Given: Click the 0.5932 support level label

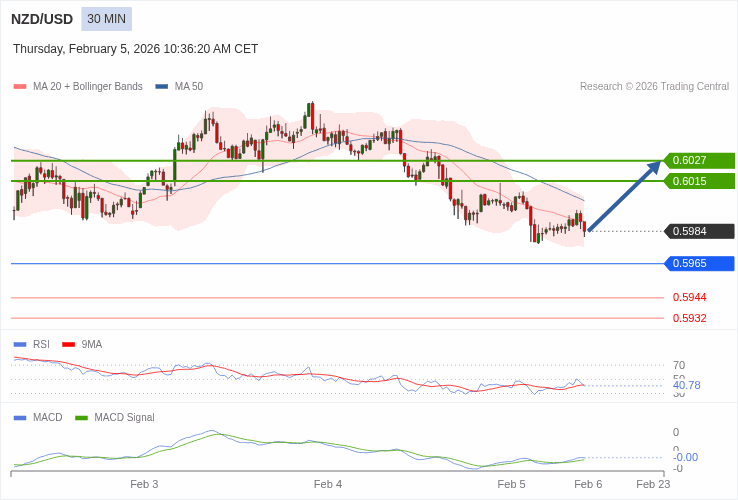Looking at the screenshot, I should tap(689, 318).
